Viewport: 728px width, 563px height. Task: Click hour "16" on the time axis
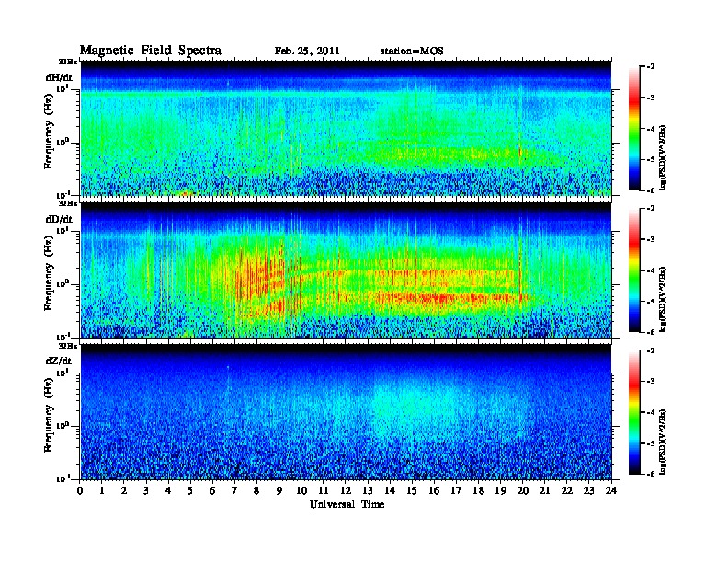434,490
